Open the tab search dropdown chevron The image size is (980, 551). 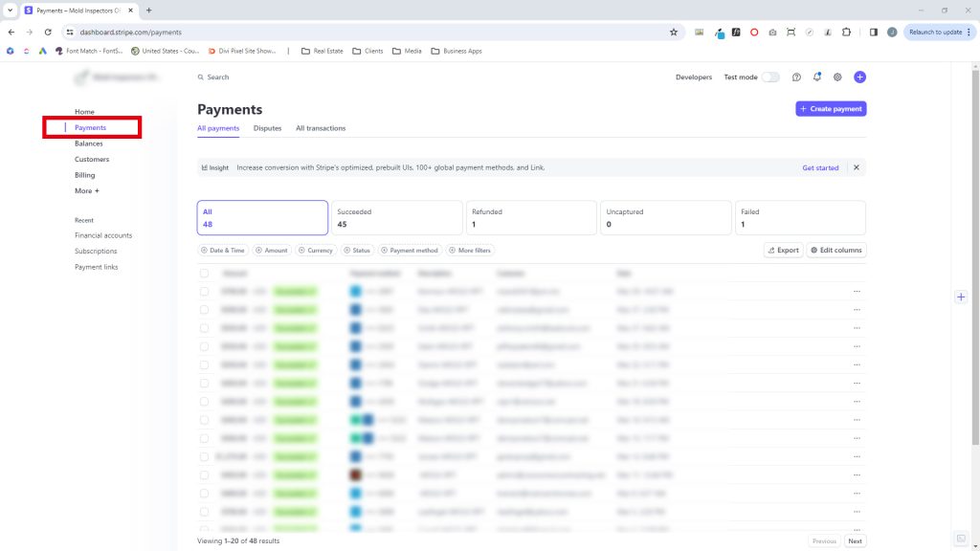click(x=10, y=10)
